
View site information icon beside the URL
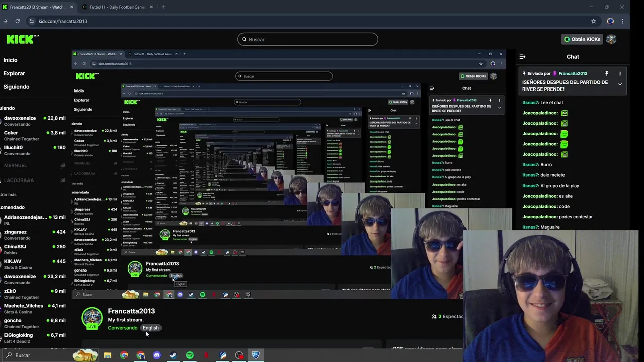click(x=32, y=21)
